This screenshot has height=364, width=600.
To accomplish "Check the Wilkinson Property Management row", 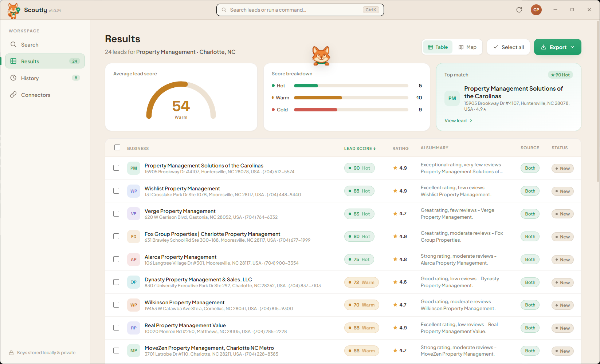I will click(116, 305).
